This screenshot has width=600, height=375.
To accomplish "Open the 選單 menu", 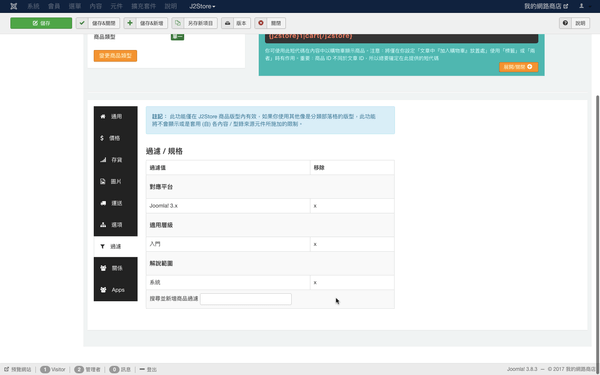I will point(75,6).
